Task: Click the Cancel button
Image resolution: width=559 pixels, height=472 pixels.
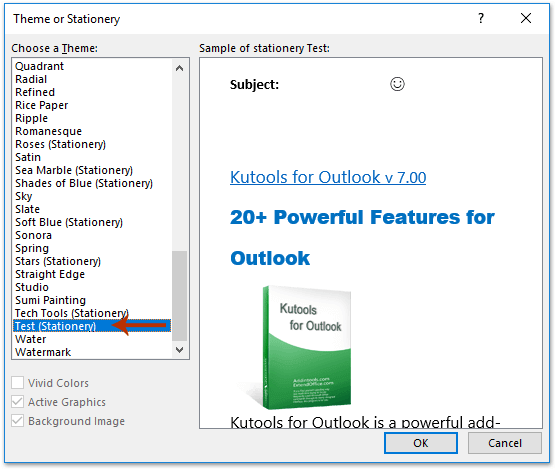Action: tap(505, 443)
